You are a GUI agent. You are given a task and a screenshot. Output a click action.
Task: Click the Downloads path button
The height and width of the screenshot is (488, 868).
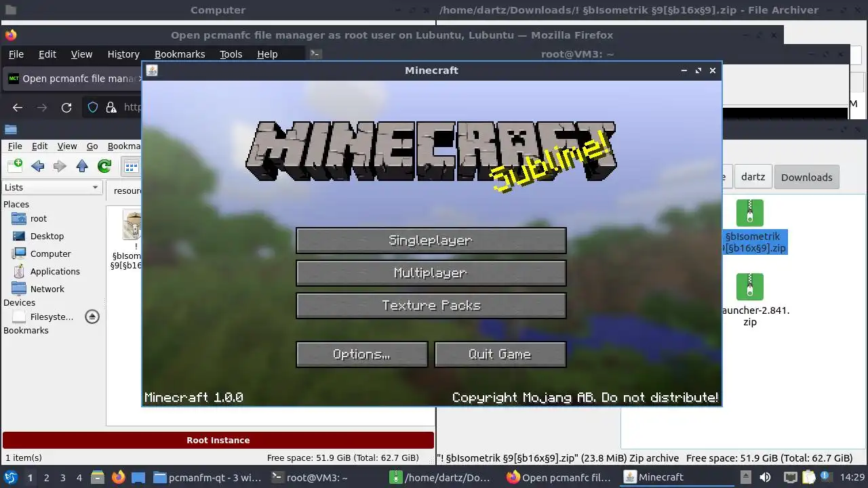pyautogui.click(x=806, y=177)
